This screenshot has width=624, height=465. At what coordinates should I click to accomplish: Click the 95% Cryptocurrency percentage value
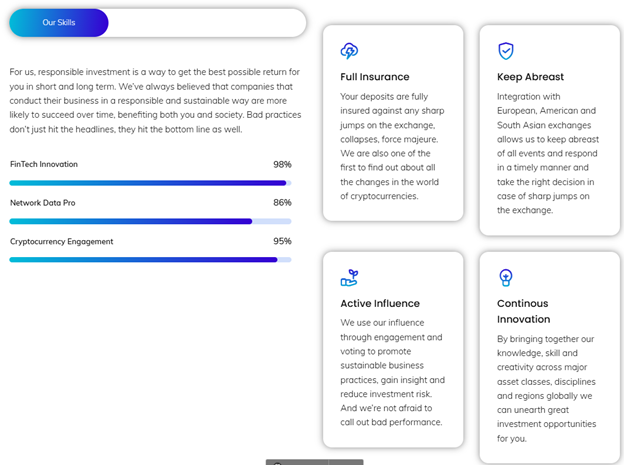pyautogui.click(x=282, y=241)
